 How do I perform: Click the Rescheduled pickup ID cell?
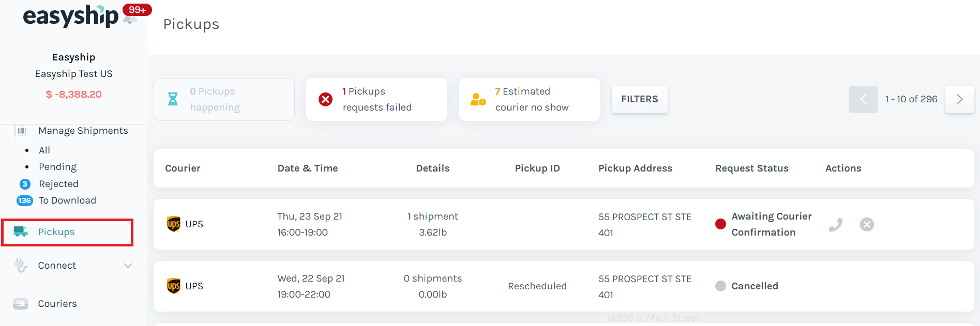537,286
